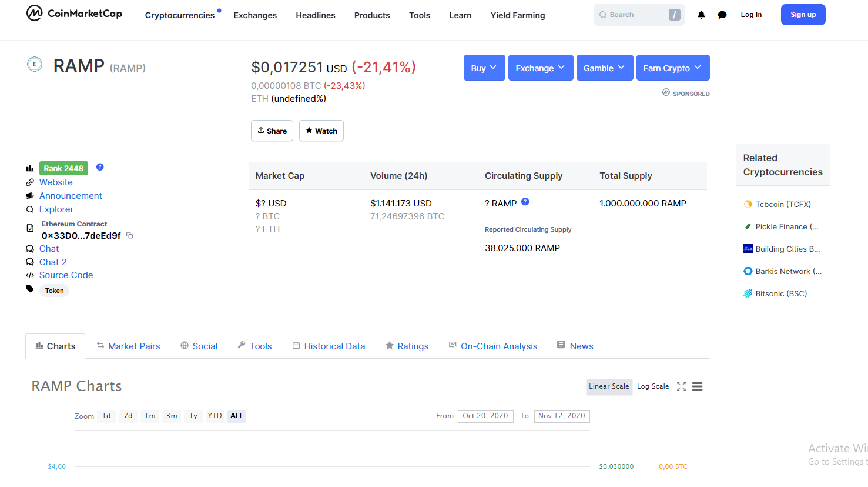This screenshot has height=487, width=868.
Task: Open the notifications bell
Action: (x=701, y=15)
